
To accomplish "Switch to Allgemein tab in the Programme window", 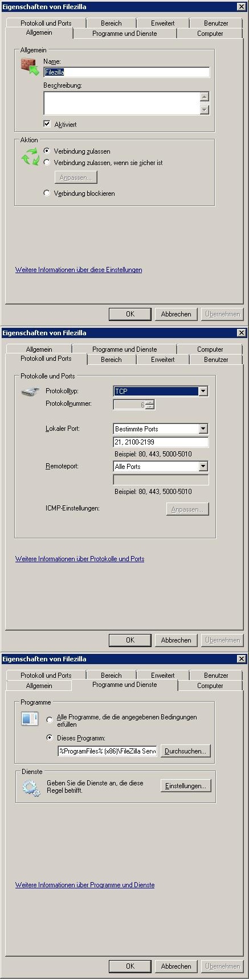I will (39, 686).
